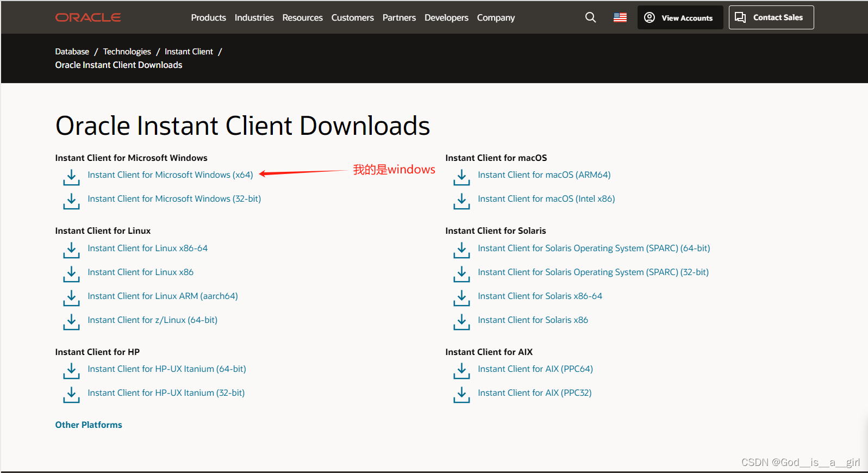Click download icon for HP-UX Itanium (32-bit)
The height and width of the screenshot is (473, 868).
click(71, 395)
